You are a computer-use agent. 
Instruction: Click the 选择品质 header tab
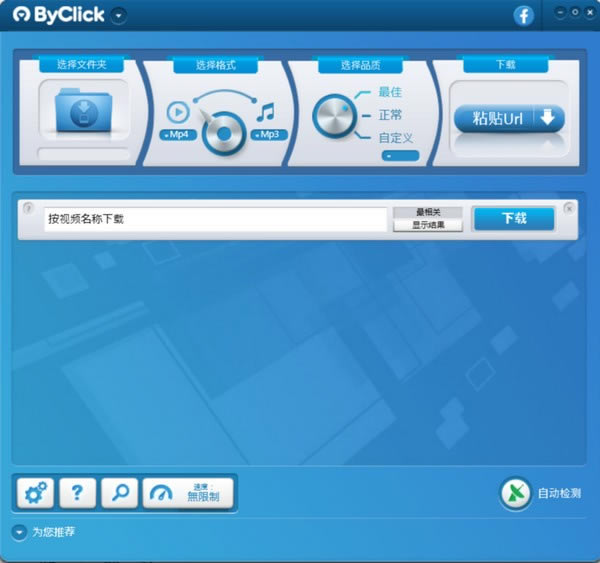tap(360, 65)
